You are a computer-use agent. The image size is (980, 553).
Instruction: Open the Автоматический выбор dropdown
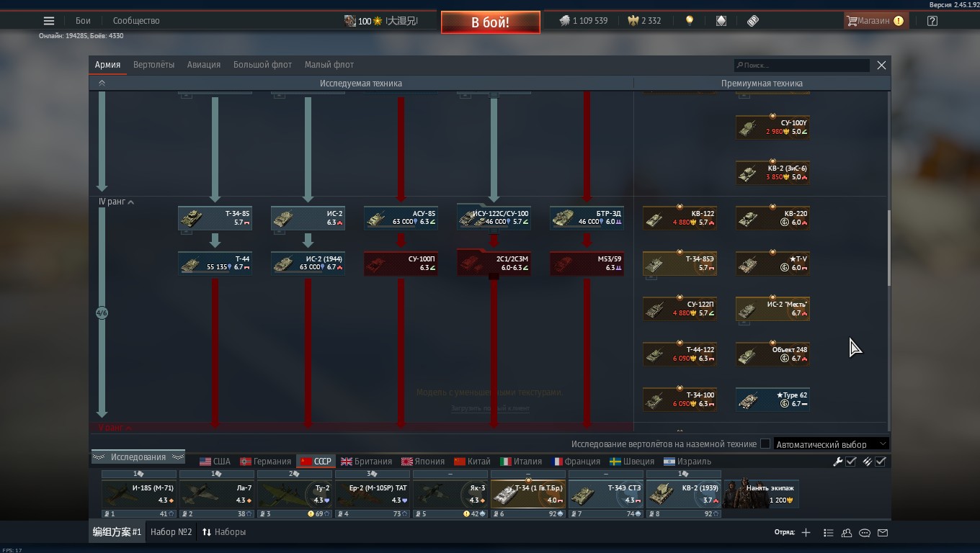pos(832,444)
